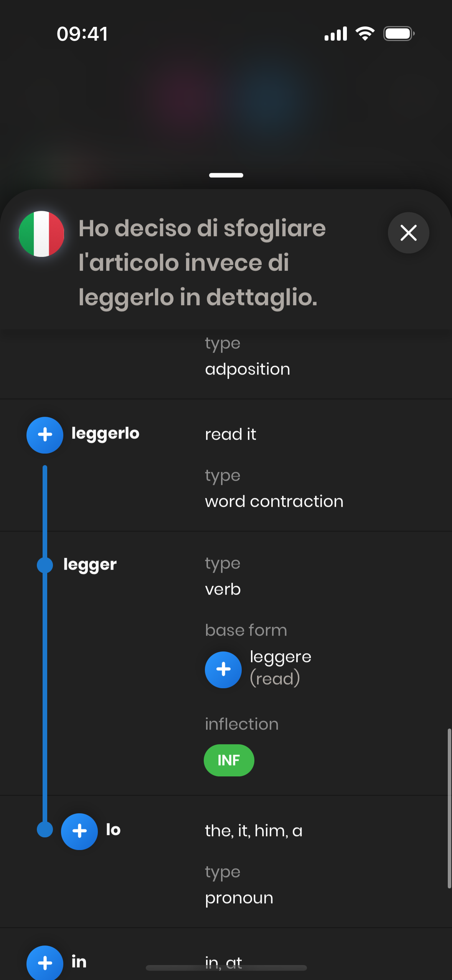
Task: Tap the plus icon beside lo
Action: (79, 831)
